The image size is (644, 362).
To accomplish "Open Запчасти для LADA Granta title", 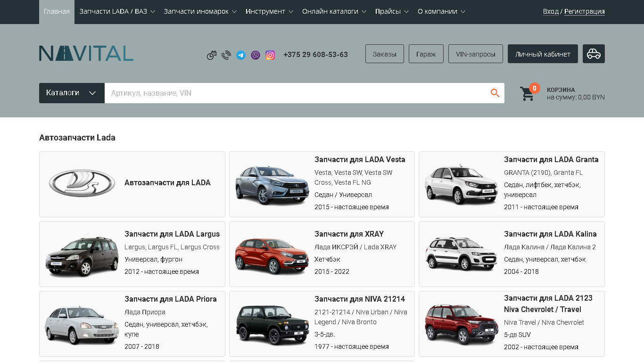I will (x=551, y=159).
